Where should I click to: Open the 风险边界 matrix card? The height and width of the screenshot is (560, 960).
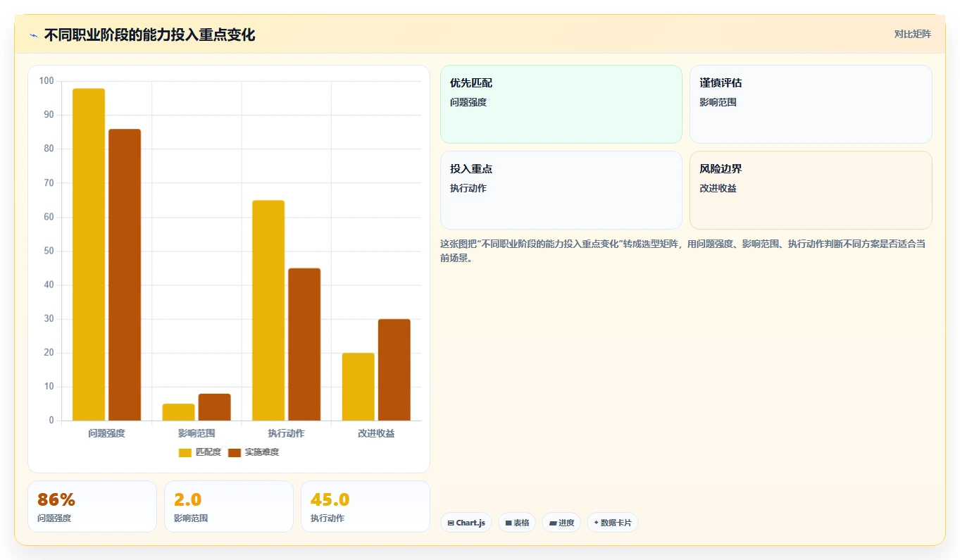pos(811,190)
